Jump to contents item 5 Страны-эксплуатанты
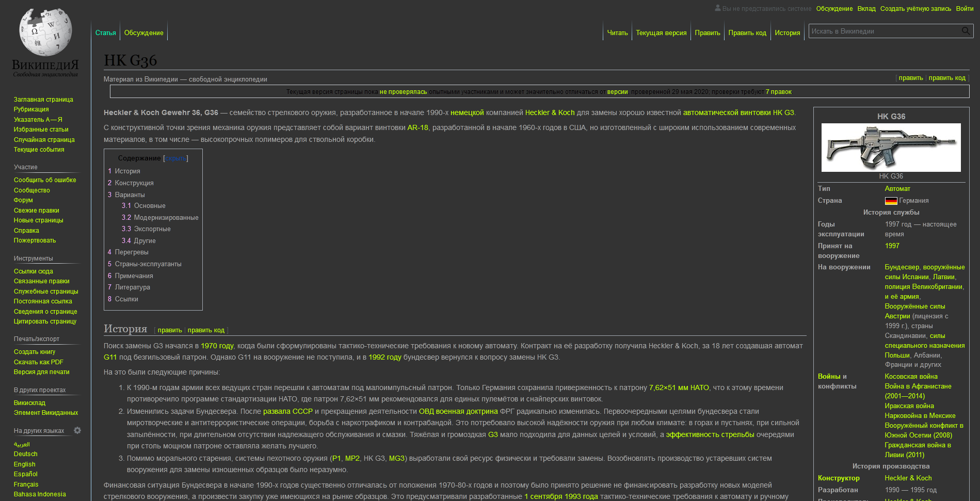The width and height of the screenshot is (980, 501). pyautogui.click(x=144, y=264)
